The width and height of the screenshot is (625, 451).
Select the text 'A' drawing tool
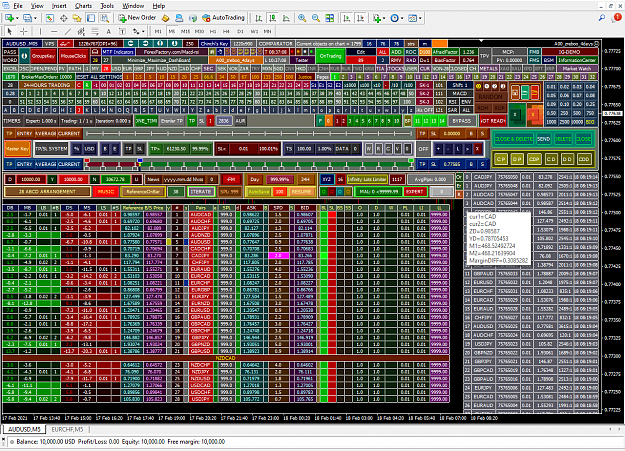[108, 31]
